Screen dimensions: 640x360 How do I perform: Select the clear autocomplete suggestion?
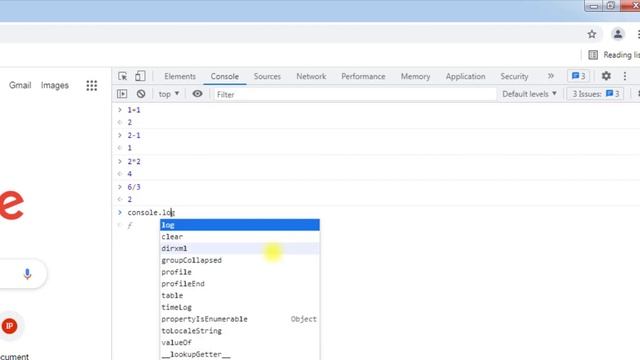point(240,237)
